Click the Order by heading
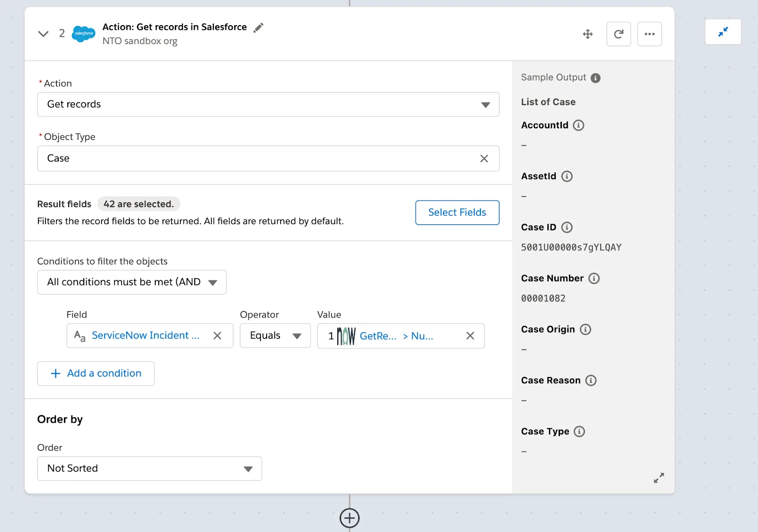This screenshot has width=758, height=532. pyautogui.click(x=60, y=420)
